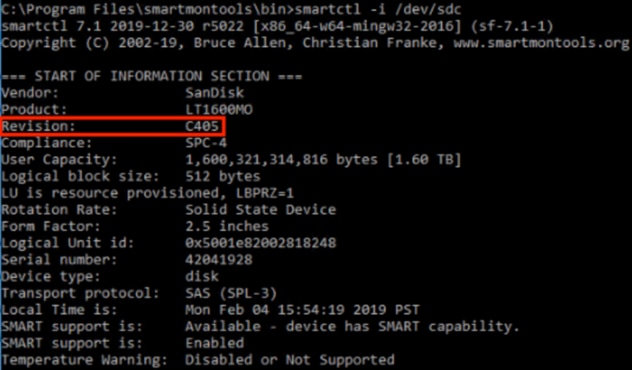
Task: Click the 512 bytes block size value
Action: pyautogui.click(x=222, y=176)
